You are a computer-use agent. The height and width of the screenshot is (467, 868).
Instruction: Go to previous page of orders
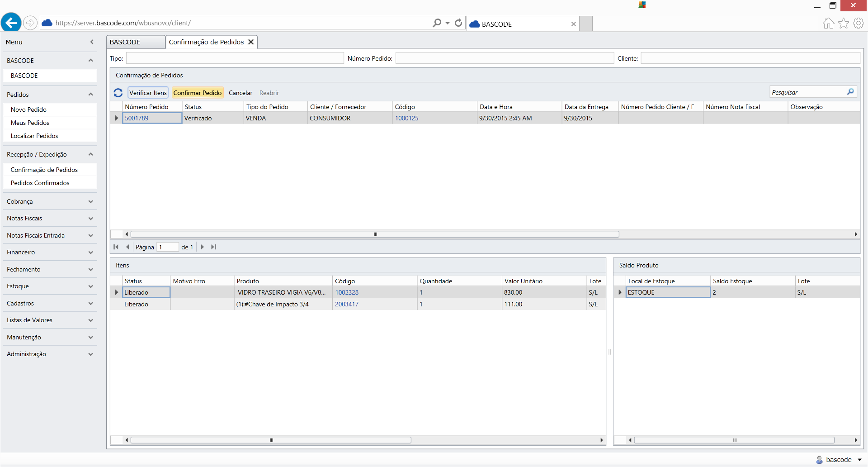pyautogui.click(x=127, y=247)
